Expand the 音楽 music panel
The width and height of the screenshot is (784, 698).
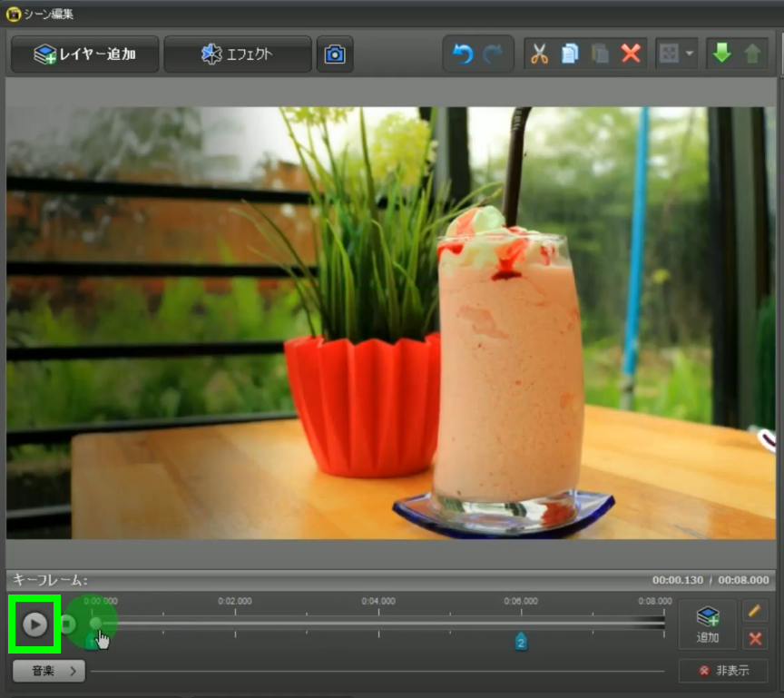pyautogui.click(x=49, y=671)
